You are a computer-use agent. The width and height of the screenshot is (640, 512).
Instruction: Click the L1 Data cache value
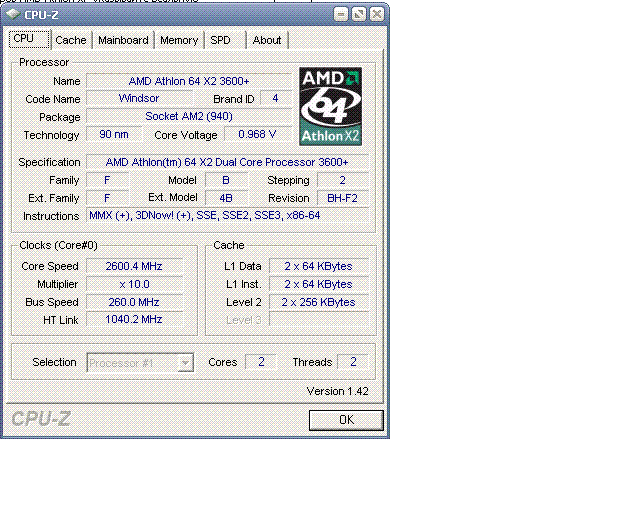click(x=319, y=266)
